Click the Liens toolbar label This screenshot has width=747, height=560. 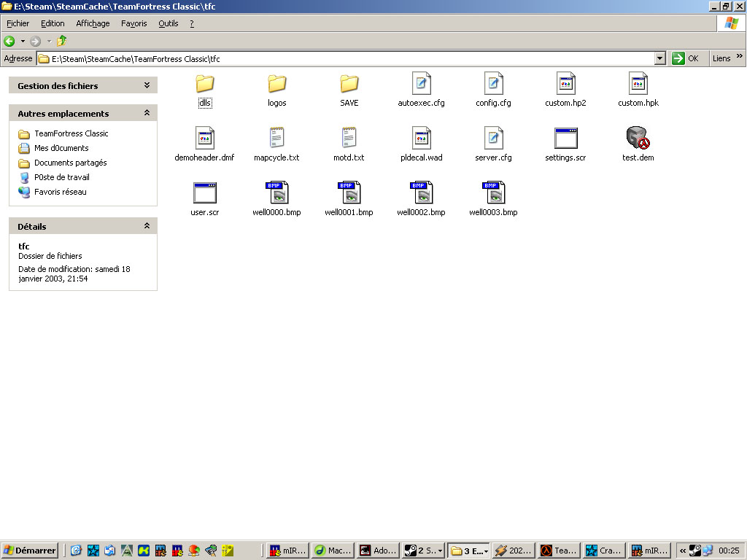pos(721,58)
